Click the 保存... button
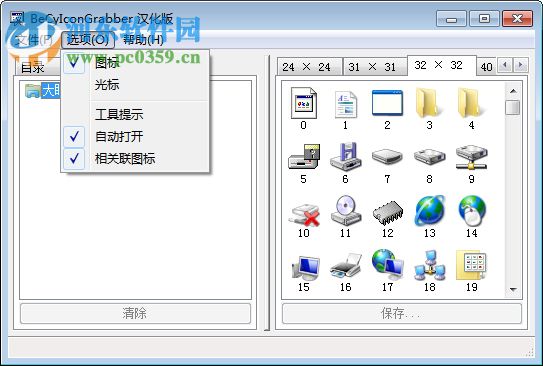The width and height of the screenshot is (543, 366). point(401,313)
